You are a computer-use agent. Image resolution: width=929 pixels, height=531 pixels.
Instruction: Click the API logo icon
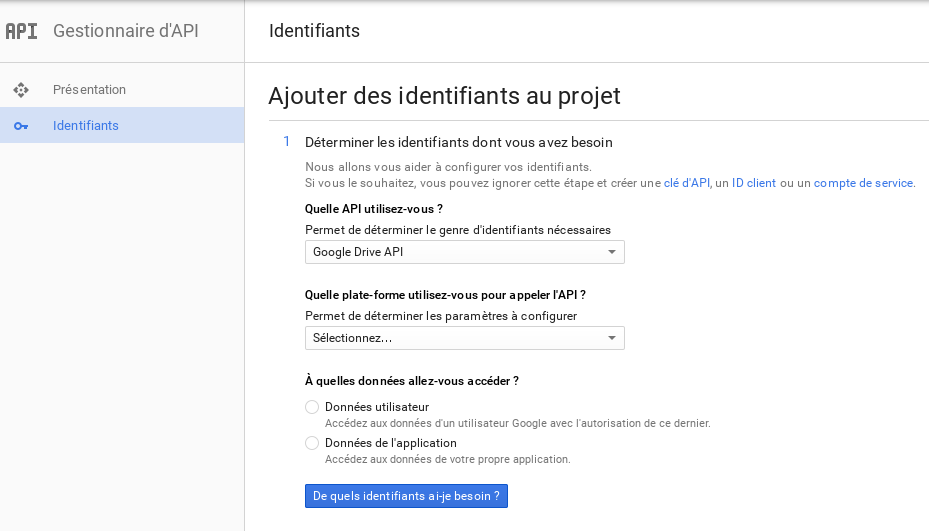click(x=21, y=31)
